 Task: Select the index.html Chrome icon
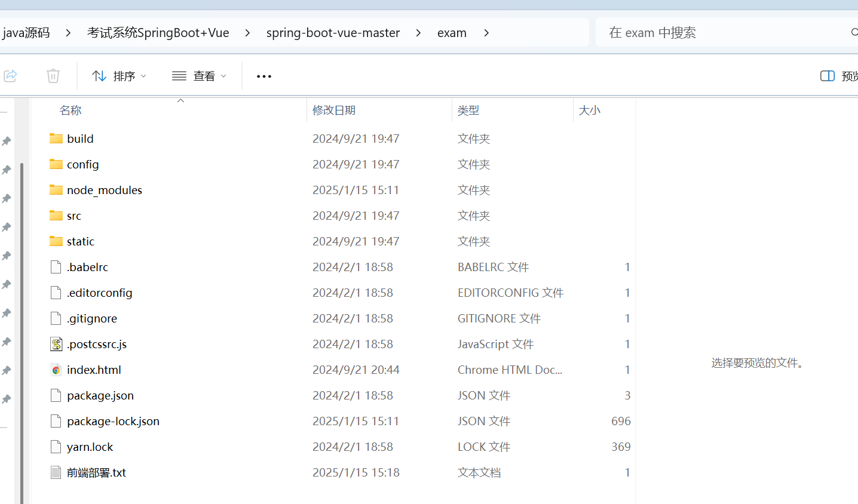pyautogui.click(x=56, y=370)
